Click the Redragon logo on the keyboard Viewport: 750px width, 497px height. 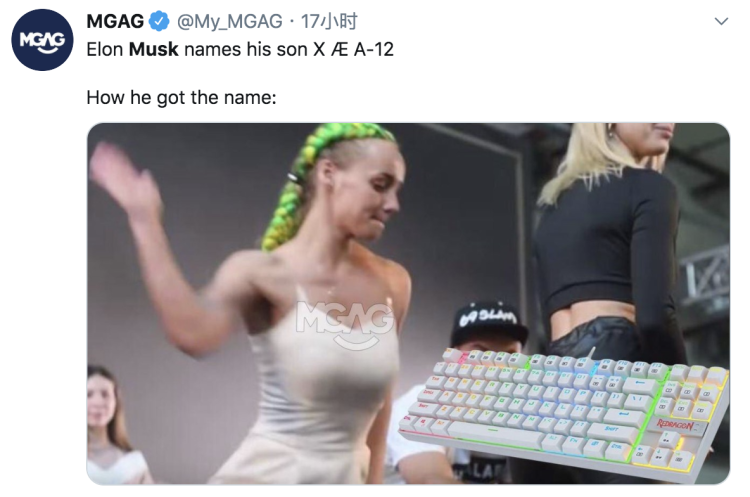click(x=675, y=424)
